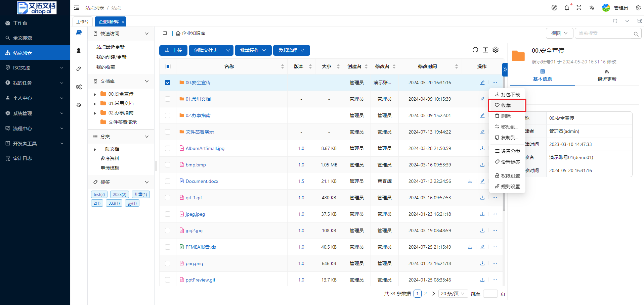Image resolution: width=644 pixels, height=305 pixels.
Task: Open the Document.docx file link
Action: pyautogui.click(x=202, y=181)
